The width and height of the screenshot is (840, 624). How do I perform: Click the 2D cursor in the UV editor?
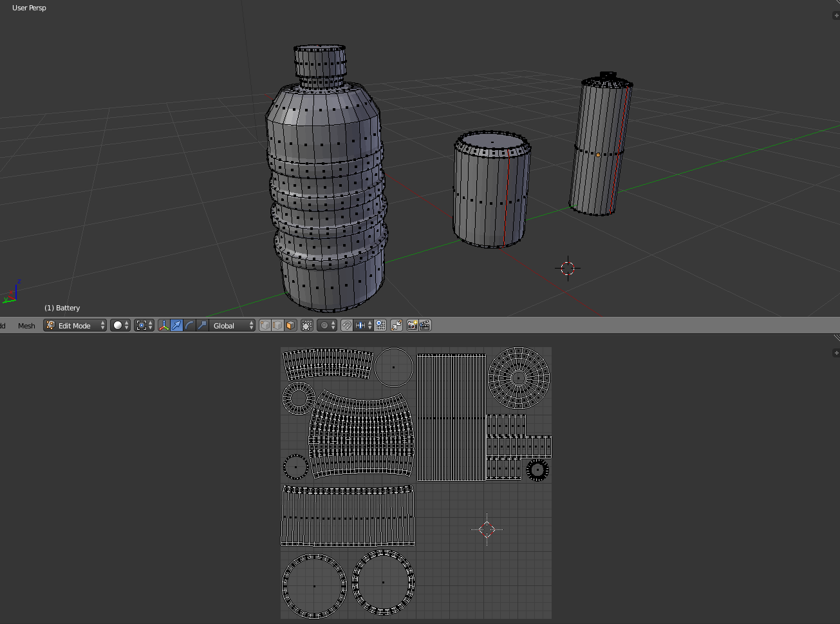[x=487, y=530]
